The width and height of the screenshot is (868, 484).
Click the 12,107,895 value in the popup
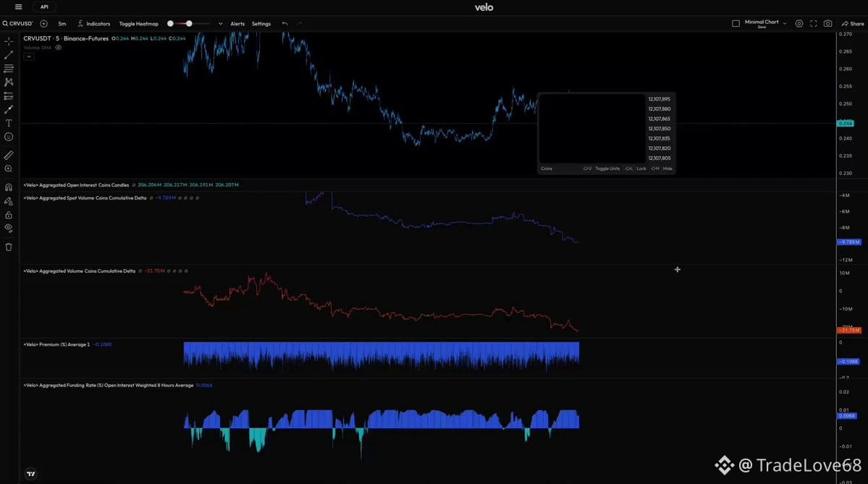coord(660,99)
